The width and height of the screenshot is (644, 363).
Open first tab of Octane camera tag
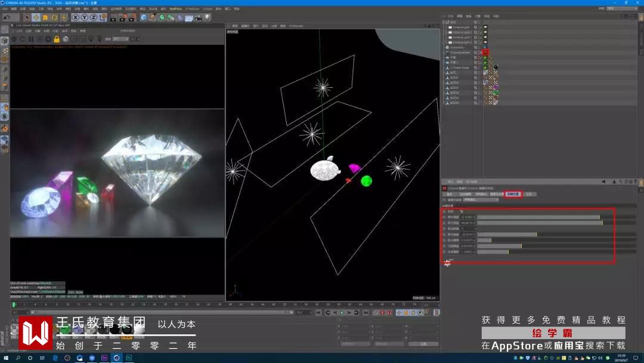tap(450, 194)
